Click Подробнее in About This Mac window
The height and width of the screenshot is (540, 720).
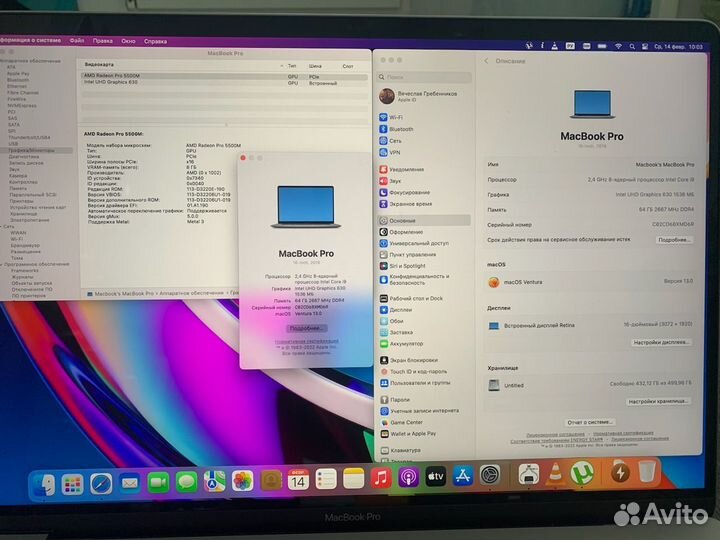[x=306, y=328]
